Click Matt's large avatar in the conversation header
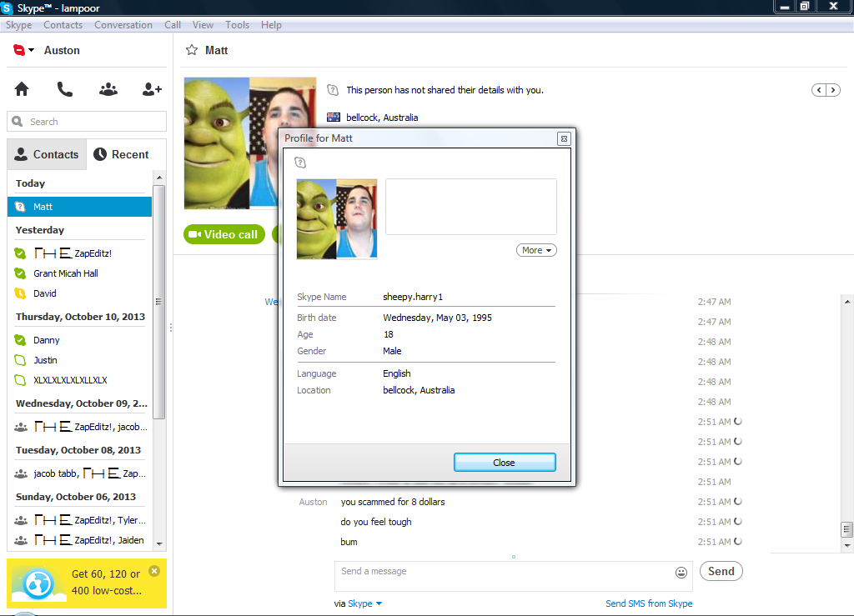The height and width of the screenshot is (616, 854). coord(250,143)
